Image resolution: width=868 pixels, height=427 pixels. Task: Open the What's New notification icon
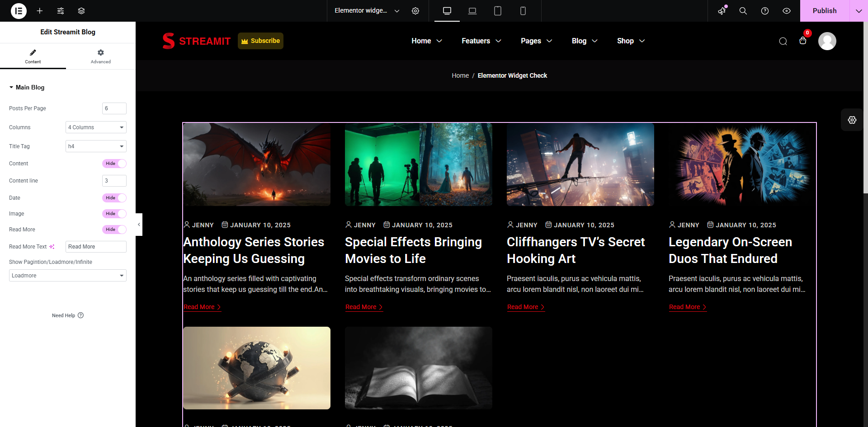722,11
